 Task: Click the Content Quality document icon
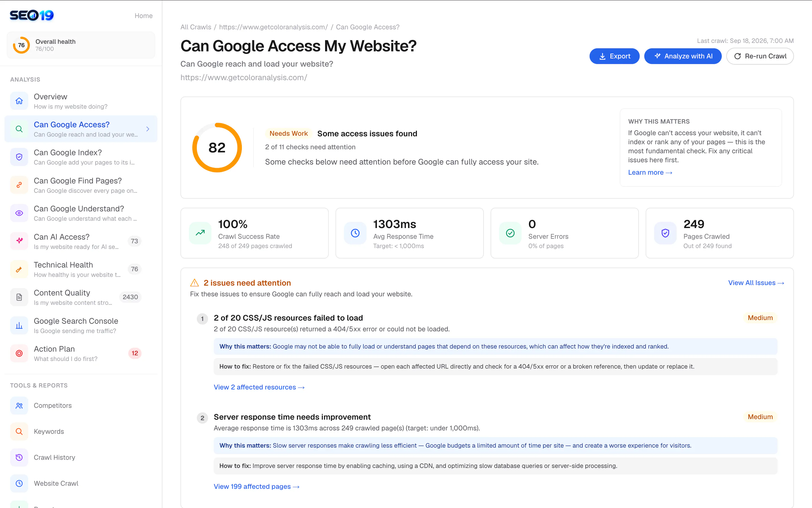click(19, 297)
